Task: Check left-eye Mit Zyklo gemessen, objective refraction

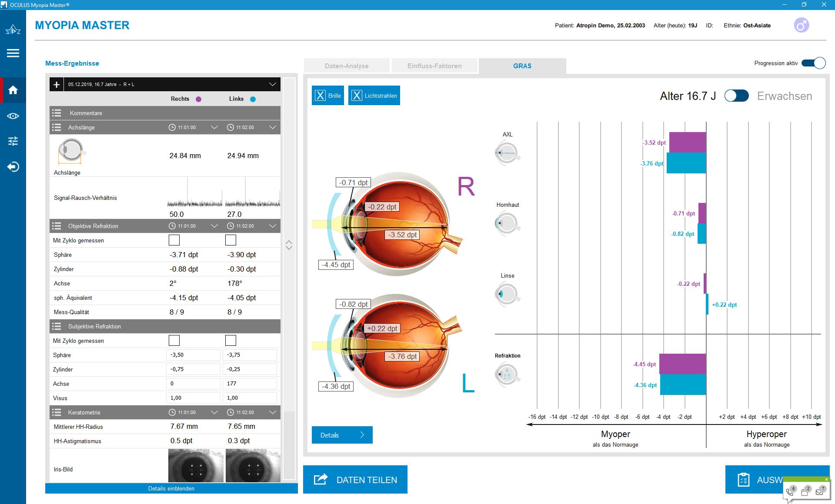Action: point(230,240)
